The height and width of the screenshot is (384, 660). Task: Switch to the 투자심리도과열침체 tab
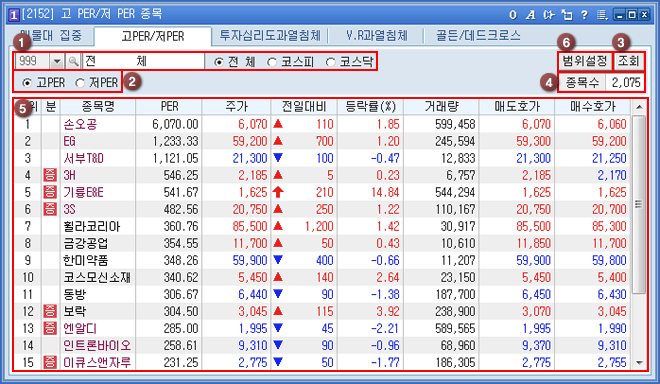tap(270, 35)
